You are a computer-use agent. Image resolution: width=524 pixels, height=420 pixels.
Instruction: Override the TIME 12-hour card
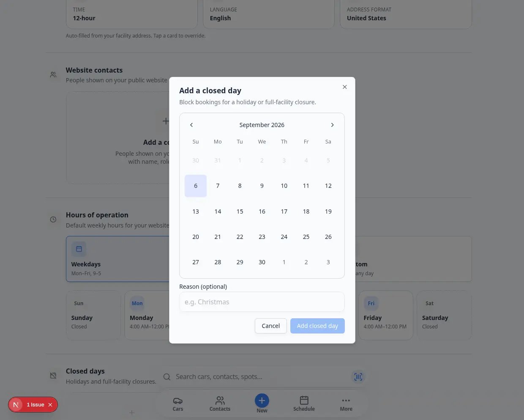click(132, 14)
